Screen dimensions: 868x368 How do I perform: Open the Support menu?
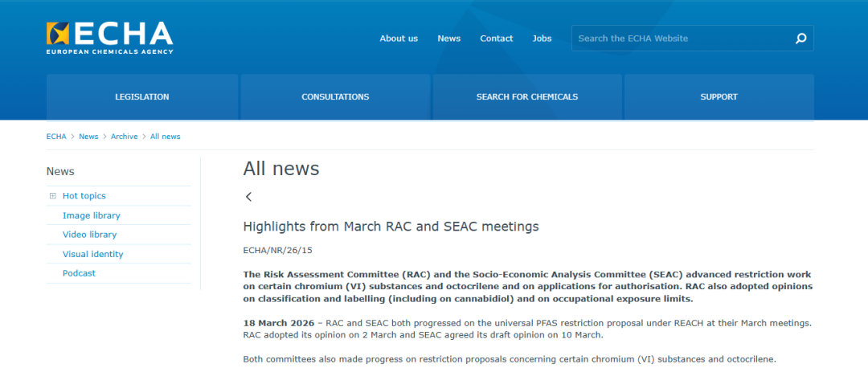pyautogui.click(x=719, y=97)
